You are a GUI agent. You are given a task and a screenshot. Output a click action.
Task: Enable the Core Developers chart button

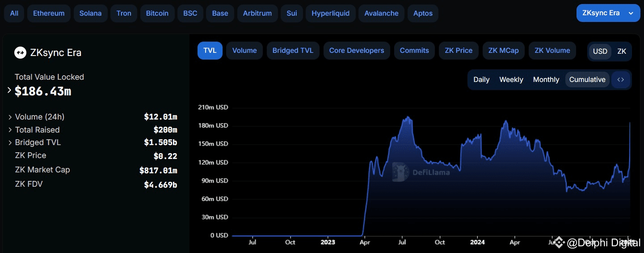[356, 51]
